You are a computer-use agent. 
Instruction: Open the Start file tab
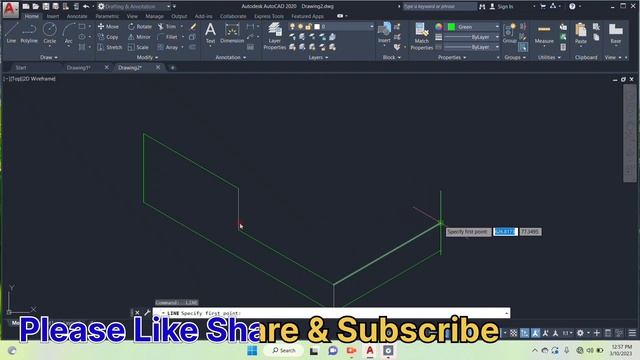[21, 68]
